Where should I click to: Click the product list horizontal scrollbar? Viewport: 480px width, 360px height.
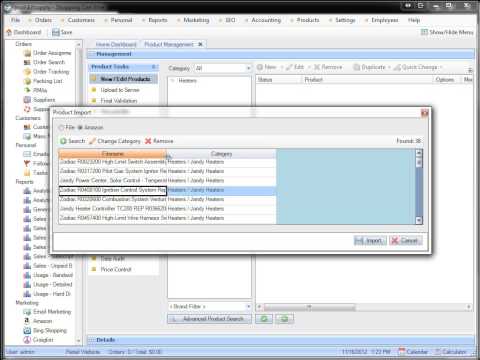364,307
